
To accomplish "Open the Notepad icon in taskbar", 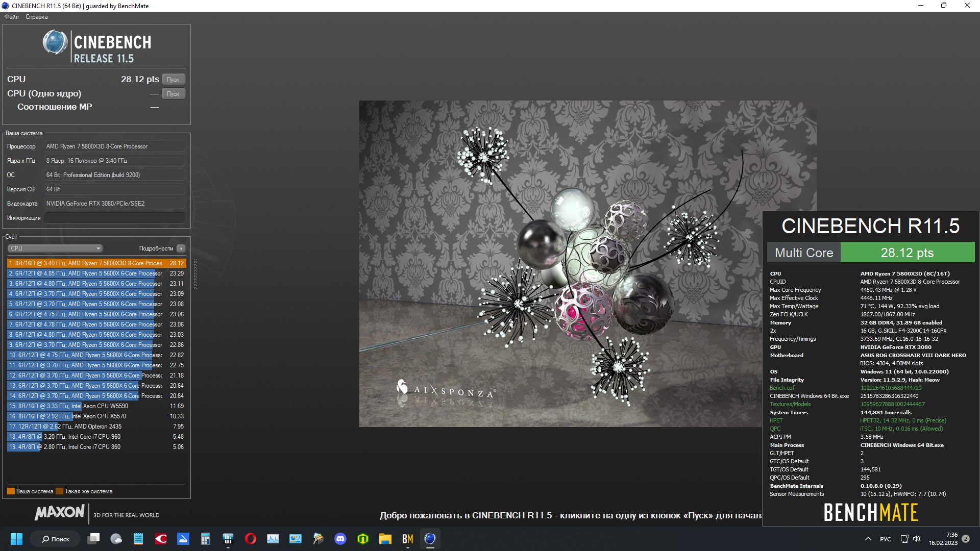I will [x=138, y=539].
